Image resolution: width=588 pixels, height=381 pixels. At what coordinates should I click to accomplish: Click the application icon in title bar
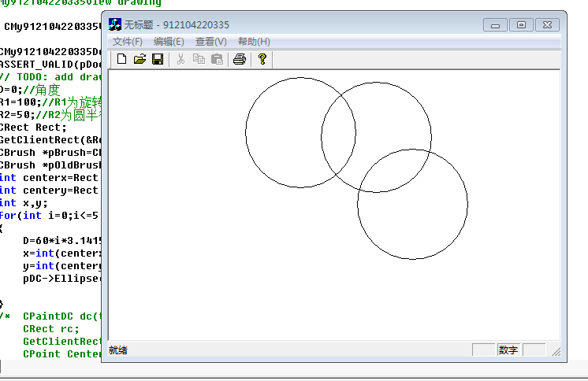point(115,24)
